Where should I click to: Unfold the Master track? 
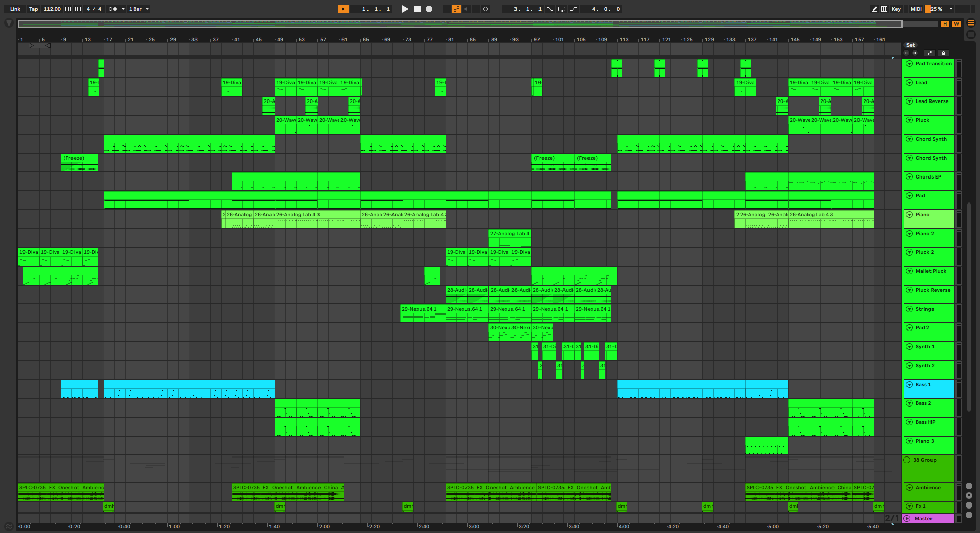pyautogui.click(x=907, y=519)
